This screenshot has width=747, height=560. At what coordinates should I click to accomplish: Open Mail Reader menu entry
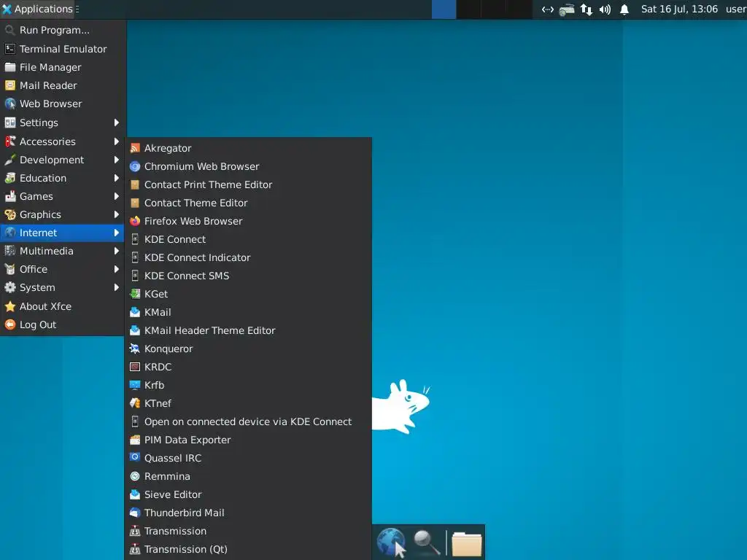(63, 86)
